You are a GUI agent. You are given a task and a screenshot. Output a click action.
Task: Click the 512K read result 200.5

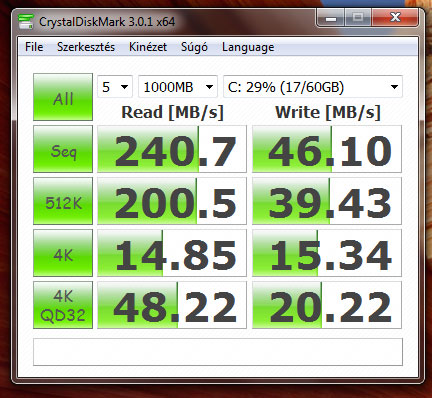[x=172, y=201]
